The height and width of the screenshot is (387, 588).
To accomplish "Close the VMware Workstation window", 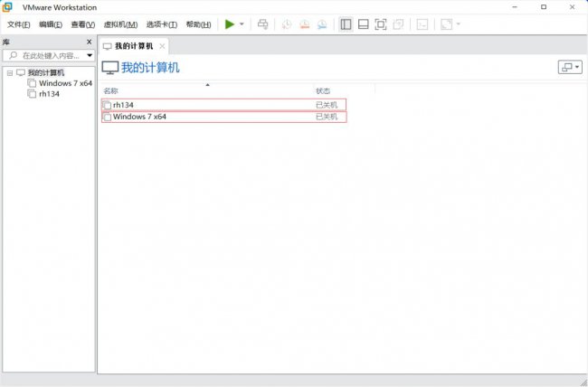I will 572,7.
